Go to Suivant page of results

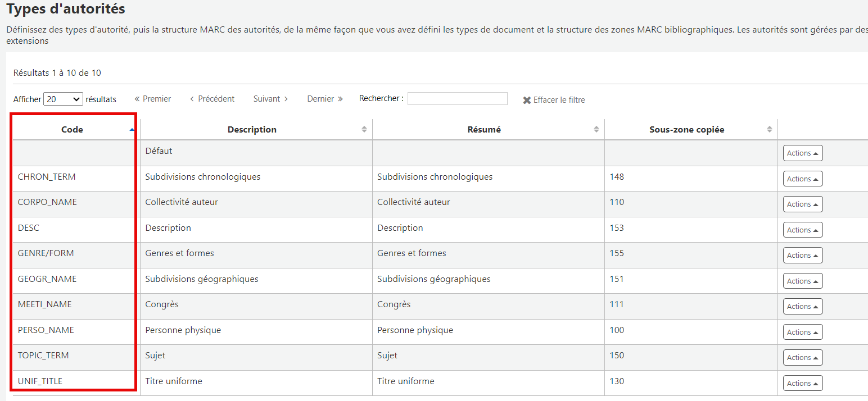271,99
